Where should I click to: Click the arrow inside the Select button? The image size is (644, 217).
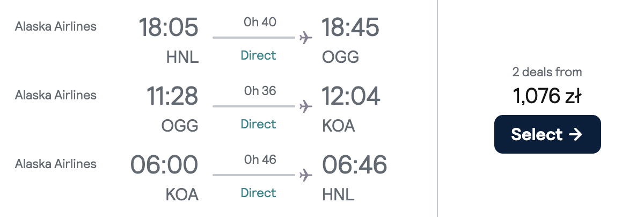coord(575,134)
